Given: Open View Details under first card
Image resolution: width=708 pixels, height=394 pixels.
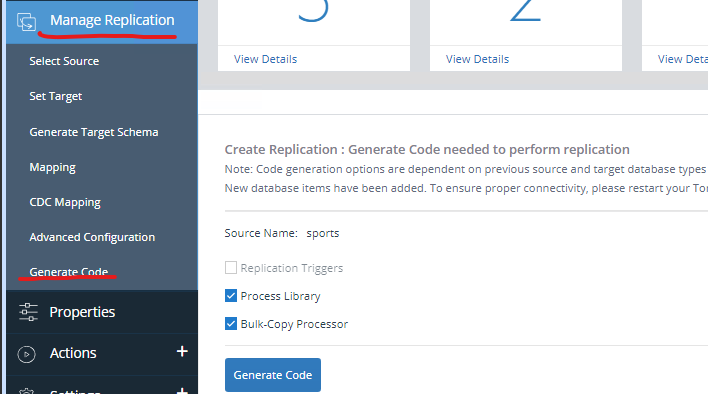Looking at the screenshot, I should tap(266, 59).
